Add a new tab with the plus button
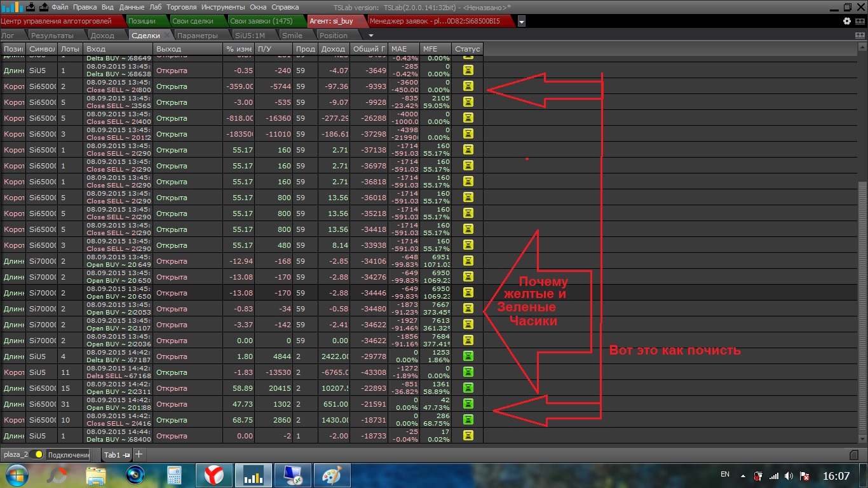The width and height of the screenshot is (868, 488). click(x=139, y=455)
